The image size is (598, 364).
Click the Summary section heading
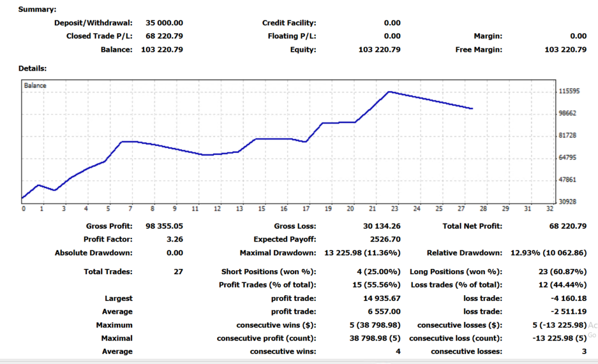[x=38, y=9]
